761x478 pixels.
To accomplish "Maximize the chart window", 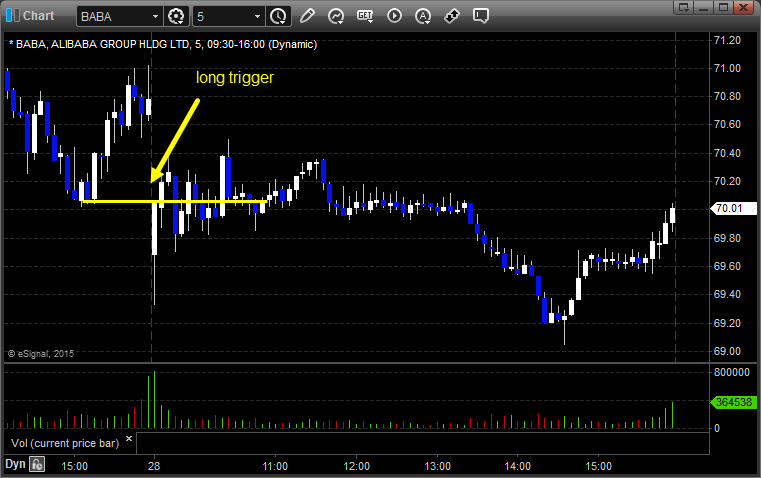I will tap(724, 7).
